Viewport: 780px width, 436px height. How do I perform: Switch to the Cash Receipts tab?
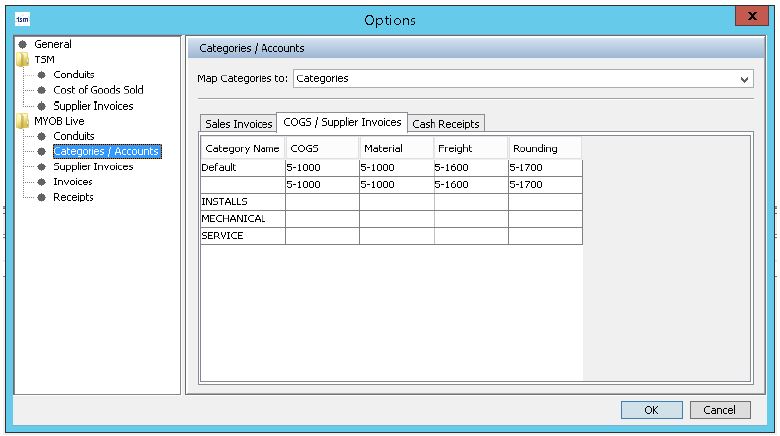pos(446,124)
